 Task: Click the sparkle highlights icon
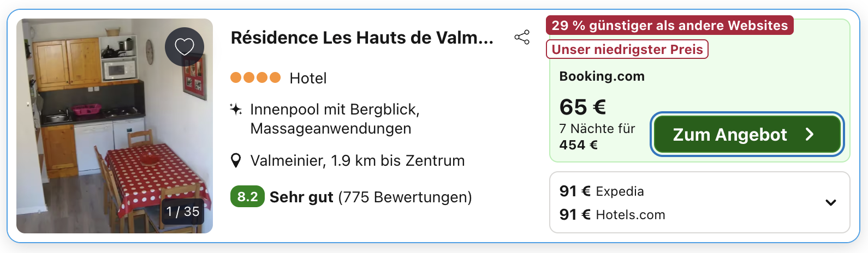point(236,110)
